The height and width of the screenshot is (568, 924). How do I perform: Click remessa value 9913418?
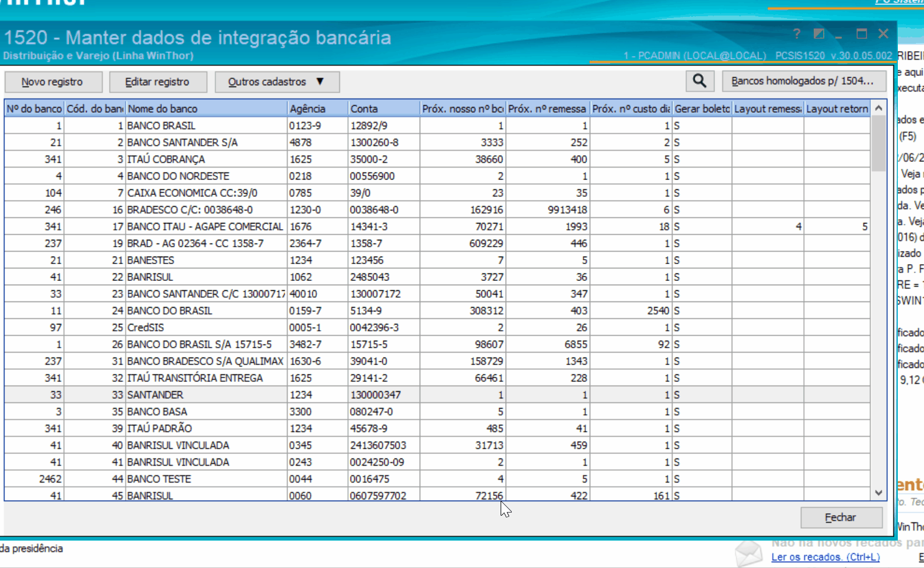[547, 210]
